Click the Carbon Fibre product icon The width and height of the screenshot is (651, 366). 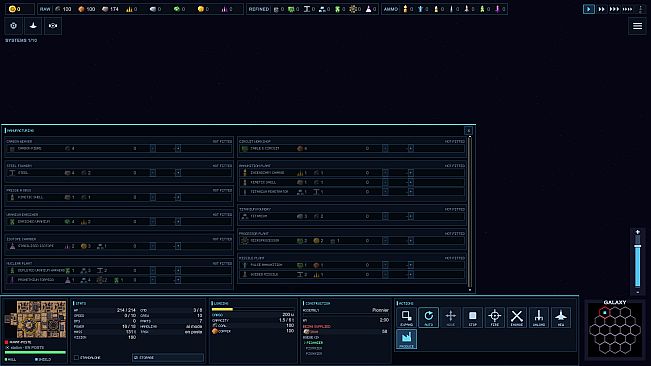(x=12, y=148)
